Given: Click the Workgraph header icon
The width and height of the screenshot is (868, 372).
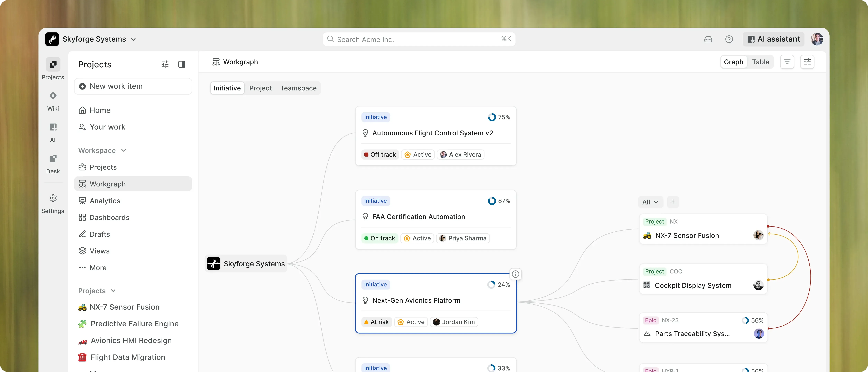Looking at the screenshot, I should pyautogui.click(x=216, y=62).
